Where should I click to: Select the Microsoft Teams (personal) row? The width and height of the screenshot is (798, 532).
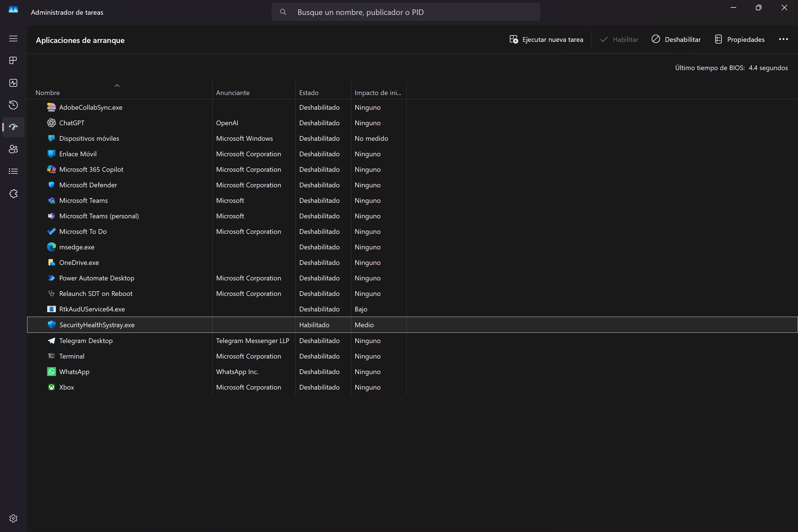(412, 216)
